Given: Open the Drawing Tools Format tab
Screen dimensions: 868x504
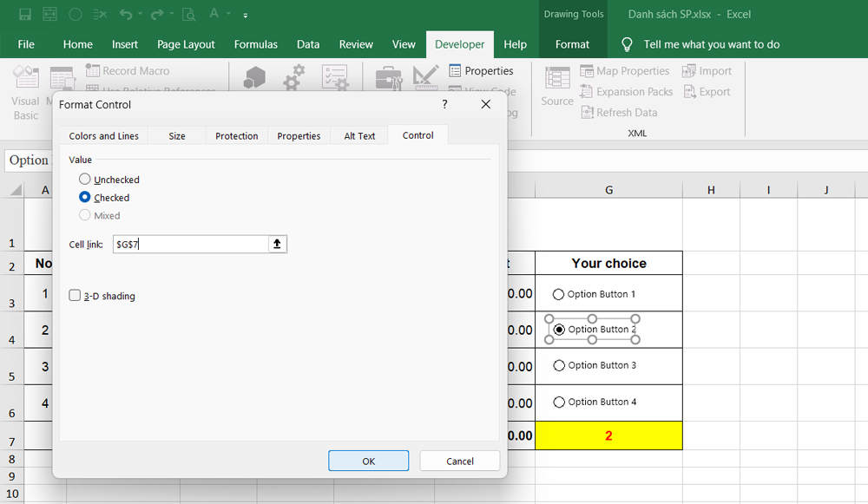Looking at the screenshot, I should (x=572, y=44).
